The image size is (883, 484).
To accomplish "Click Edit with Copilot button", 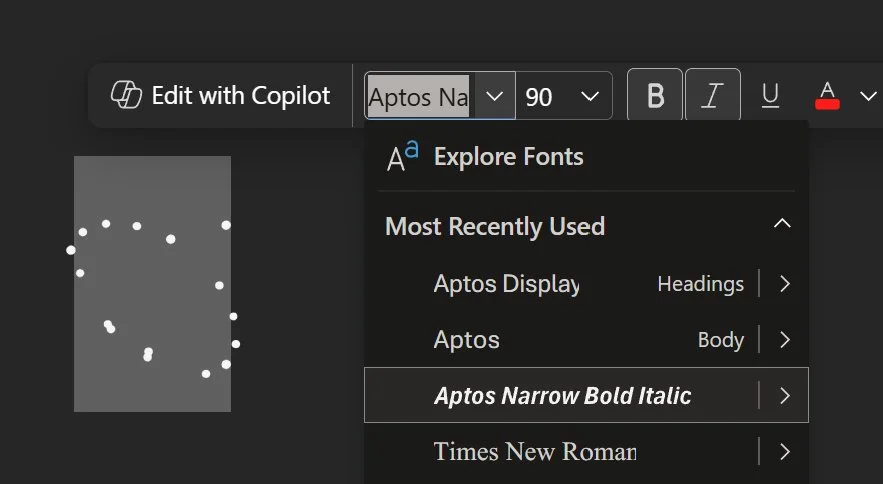I will click(x=220, y=95).
